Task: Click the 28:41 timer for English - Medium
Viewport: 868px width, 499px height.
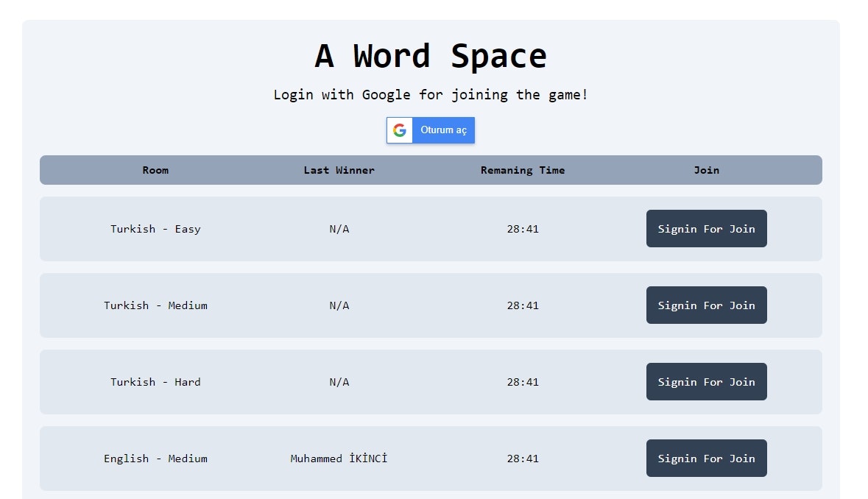Action: 523,458
